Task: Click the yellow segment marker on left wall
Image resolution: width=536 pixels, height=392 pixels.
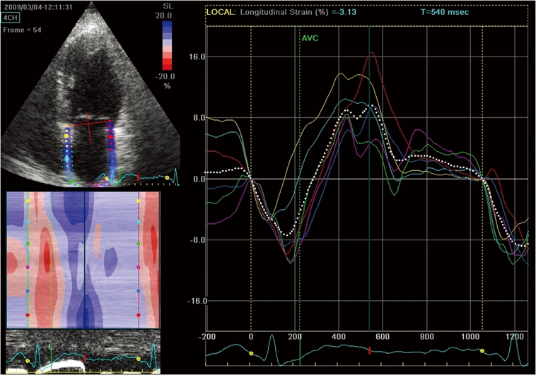Action: point(66,136)
